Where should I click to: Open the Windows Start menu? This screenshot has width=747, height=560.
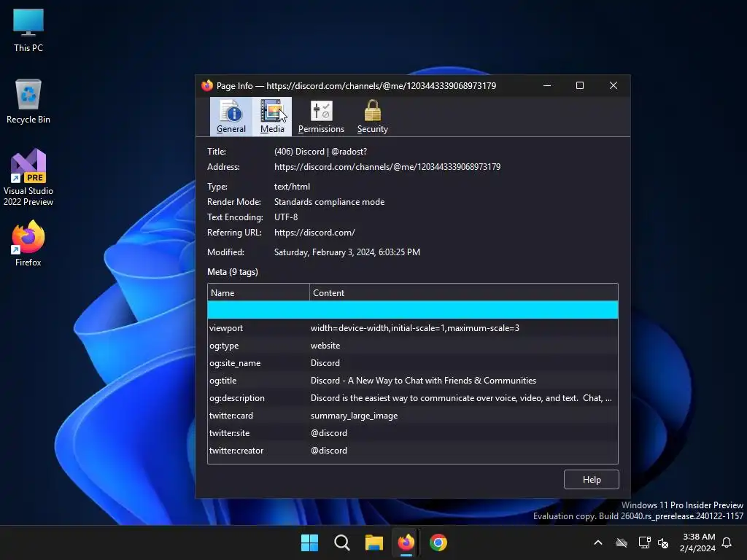(x=309, y=542)
